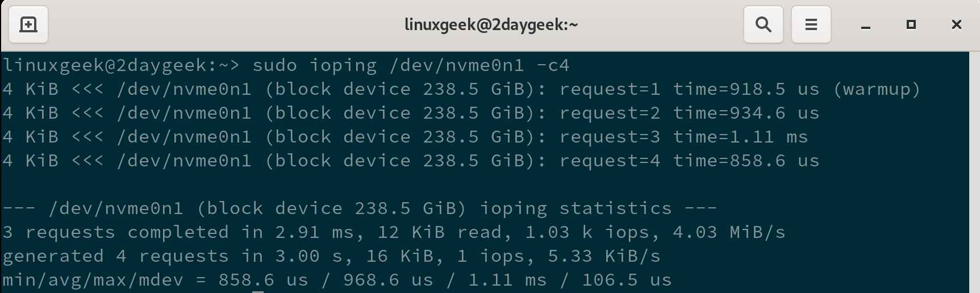This screenshot has width=980, height=293.
Task: Click the terminal's right-edge scrollbar
Action: point(974,170)
